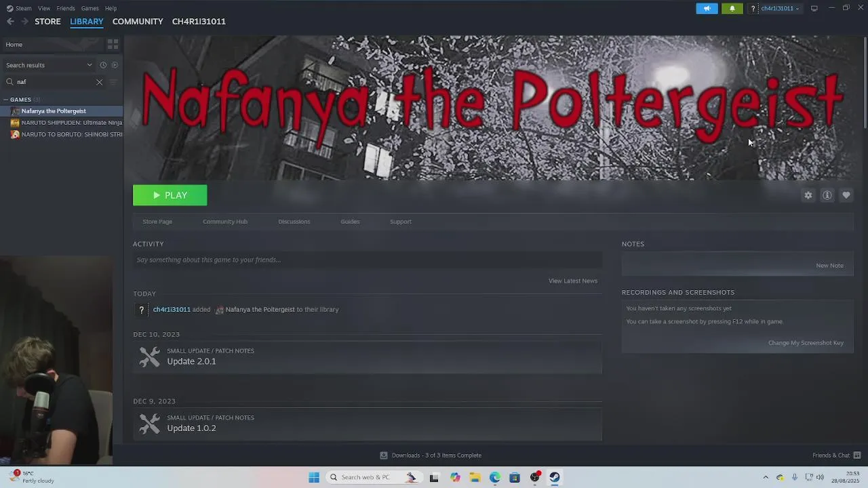Image resolution: width=868 pixels, height=488 pixels.
Task: Open Update 2.0.1 patch notes title
Action: 191,361
